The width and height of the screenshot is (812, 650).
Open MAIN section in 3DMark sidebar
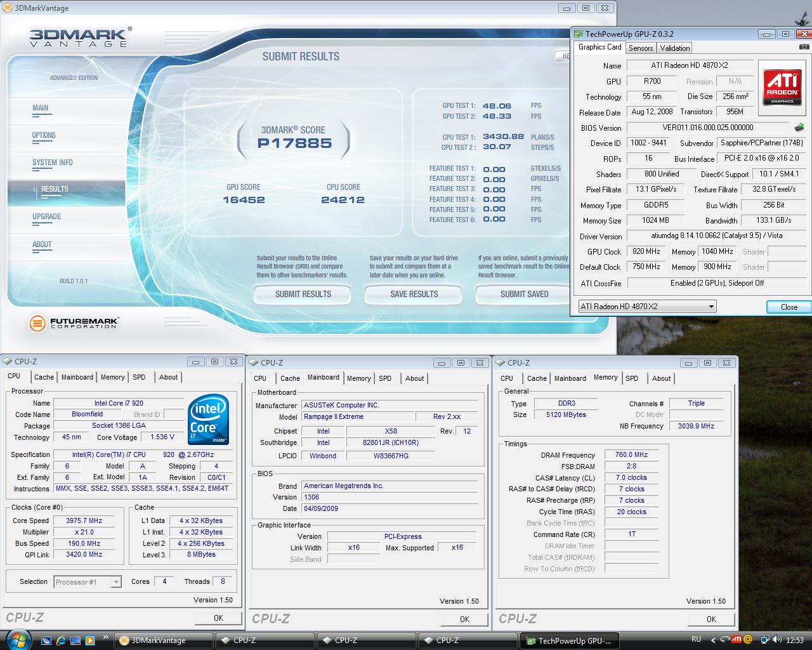[41, 108]
